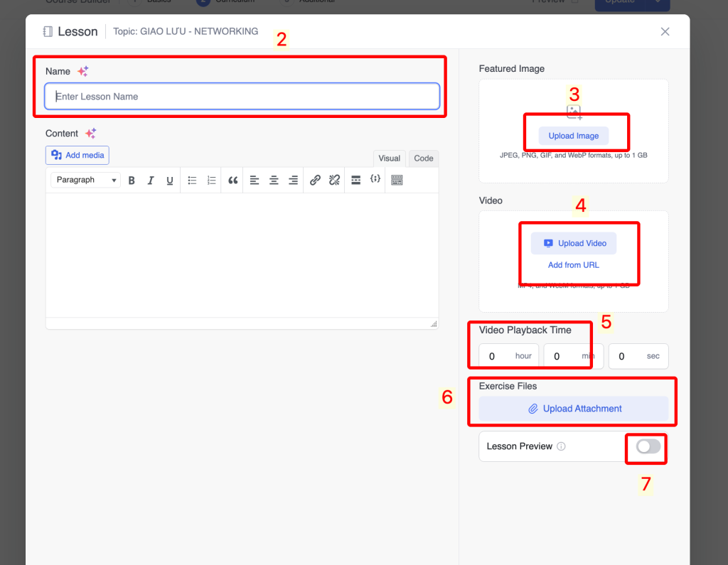Screen dimensions: 728x565
Task: Apply italic formatting in the editor toolbar
Action: [x=151, y=181]
